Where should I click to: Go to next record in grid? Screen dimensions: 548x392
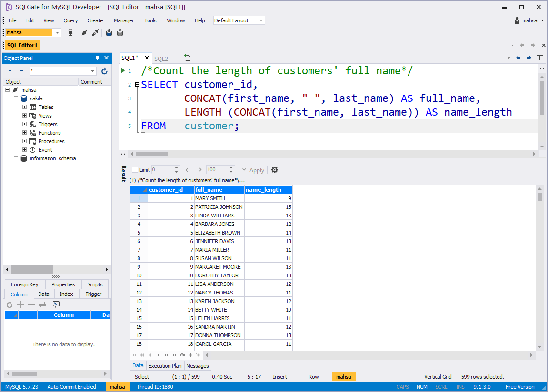(159, 355)
